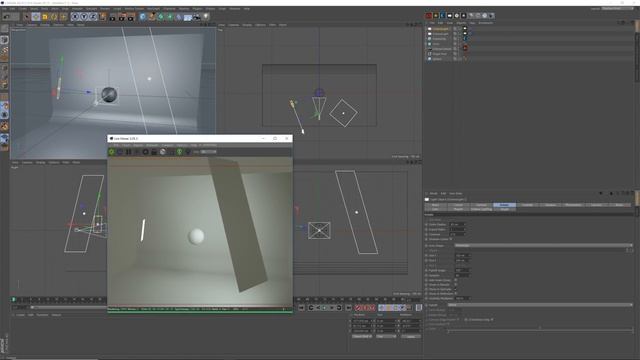Click the blue Octane sky icon in Octane toolbar
The width and height of the screenshot is (640, 360).
[442, 16]
